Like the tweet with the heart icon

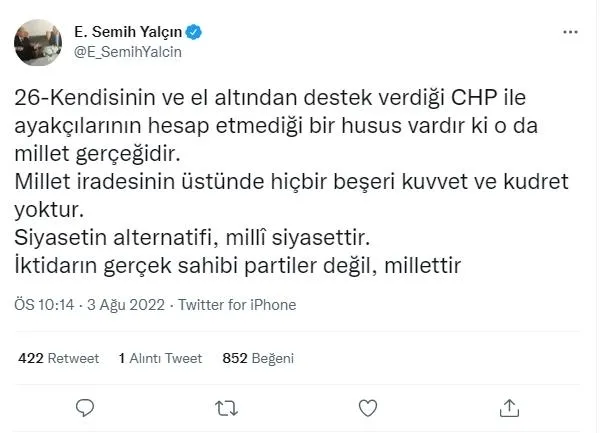[x=368, y=406]
